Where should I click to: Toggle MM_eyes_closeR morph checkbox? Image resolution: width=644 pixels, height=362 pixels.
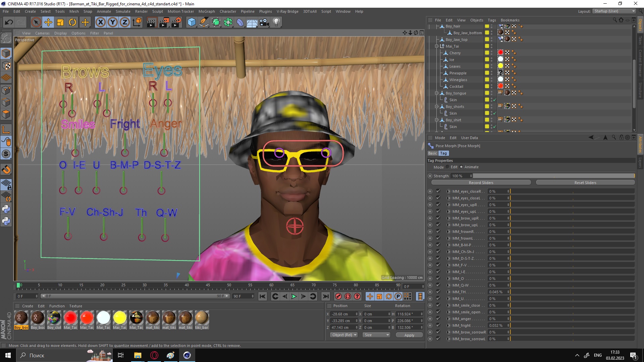[438, 191]
